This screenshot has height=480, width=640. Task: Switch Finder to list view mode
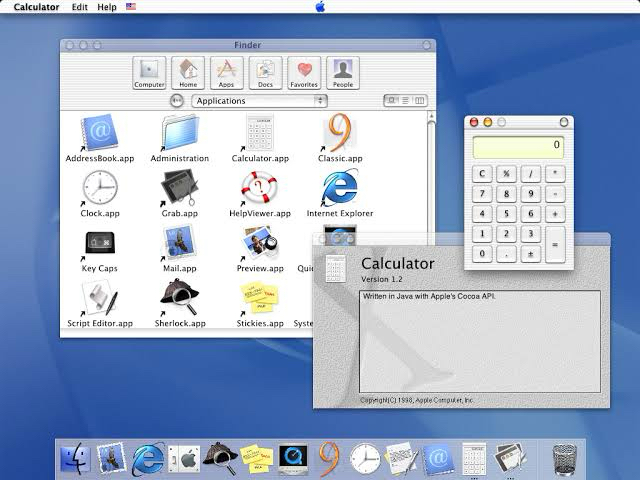click(x=406, y=101)
